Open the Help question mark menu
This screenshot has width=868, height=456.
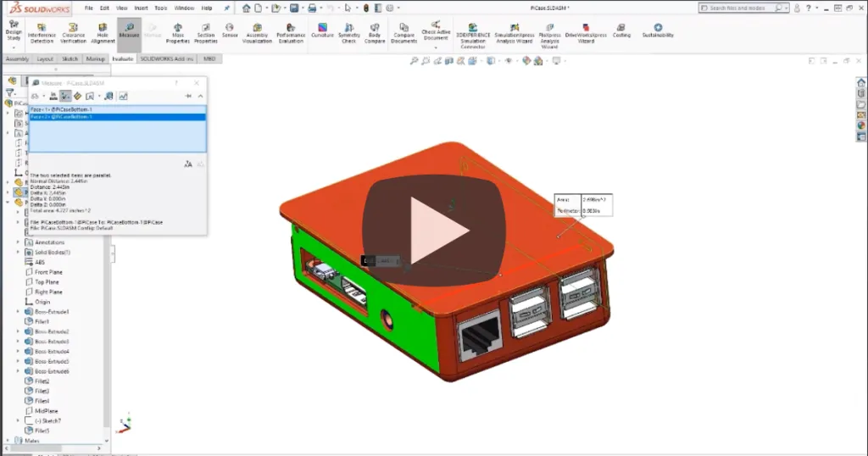click(808, 8)
